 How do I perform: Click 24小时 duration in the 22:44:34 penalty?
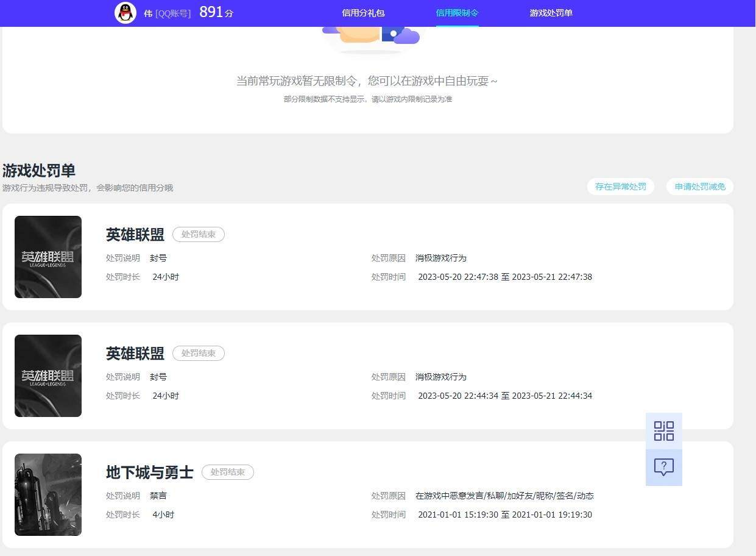click(166, 396)
